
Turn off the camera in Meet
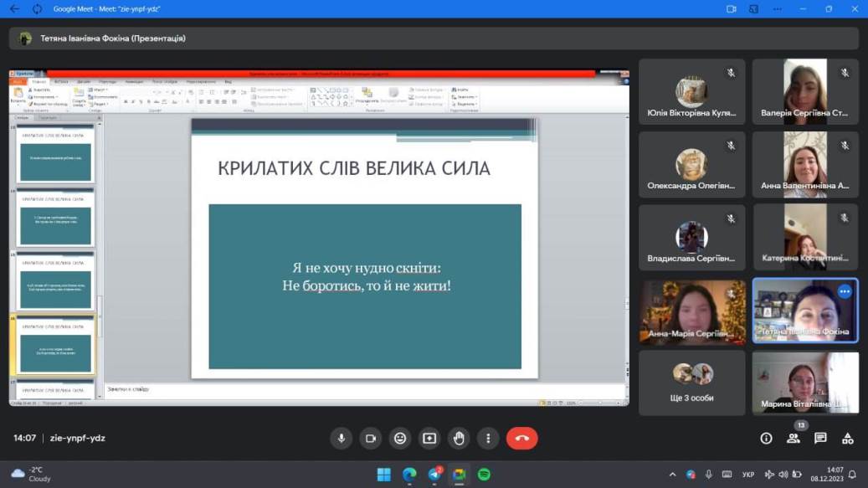pyautogui.click(x=370, y=438)
